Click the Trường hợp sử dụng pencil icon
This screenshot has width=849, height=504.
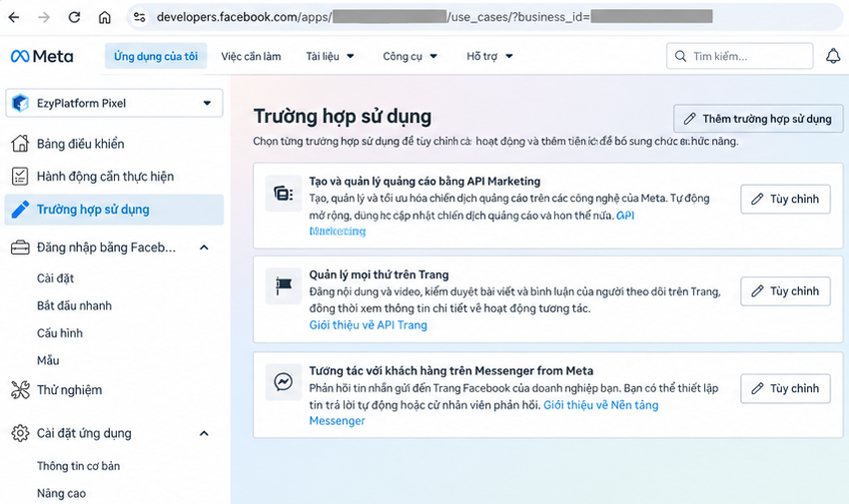20,210
